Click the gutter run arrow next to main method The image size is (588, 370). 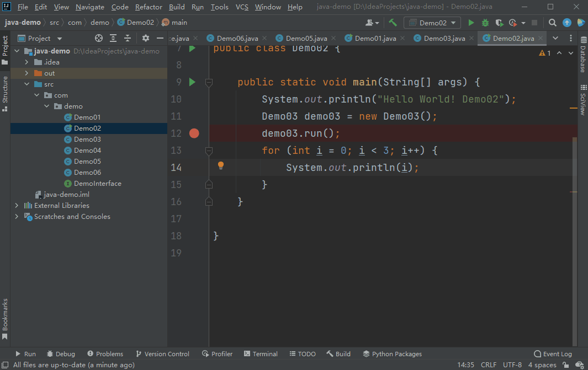click(191, 82)
